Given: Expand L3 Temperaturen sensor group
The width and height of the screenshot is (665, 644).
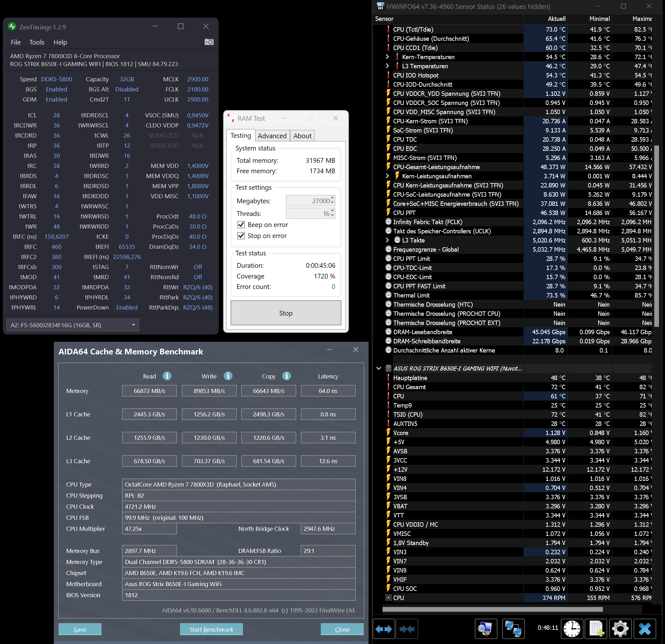Looking at the screenshot, I should pyautogui.click(x=388, y=66).
